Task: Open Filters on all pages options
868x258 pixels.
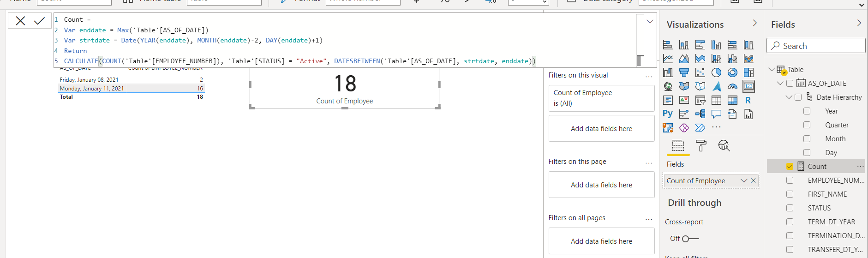Action: 649,219
